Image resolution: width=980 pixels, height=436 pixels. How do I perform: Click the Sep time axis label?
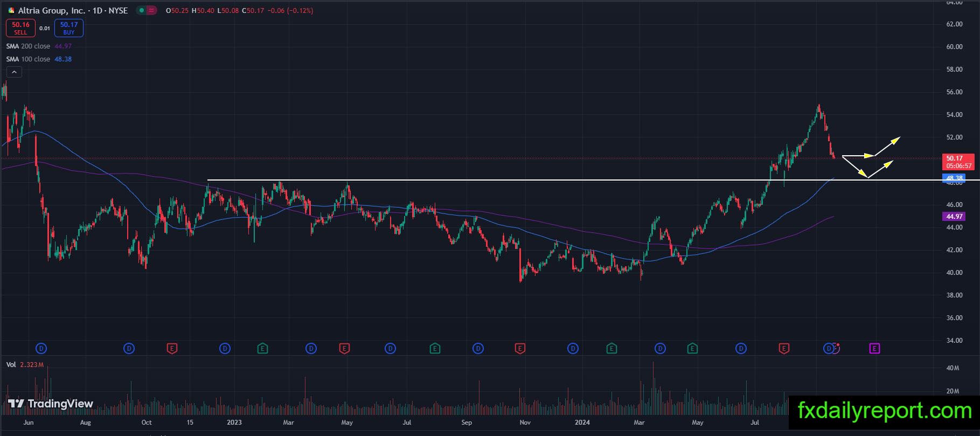click(467, 423)
